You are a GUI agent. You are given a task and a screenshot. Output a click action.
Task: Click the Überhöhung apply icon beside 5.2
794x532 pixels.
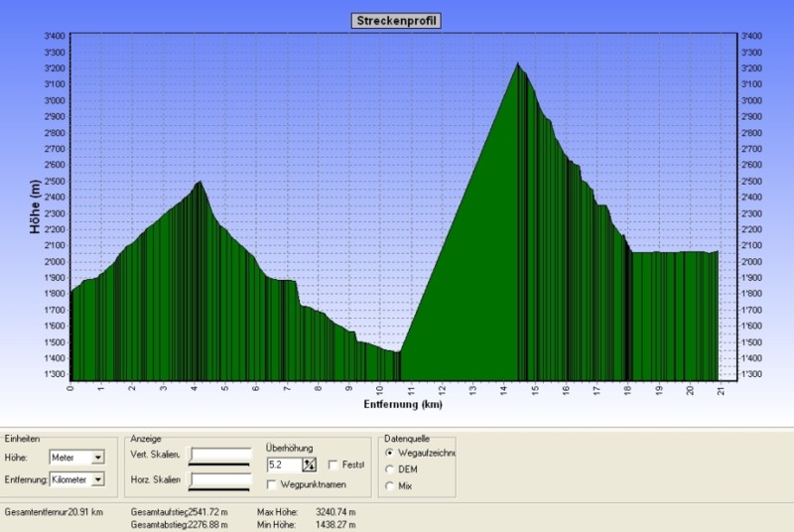tap(309, 464)
